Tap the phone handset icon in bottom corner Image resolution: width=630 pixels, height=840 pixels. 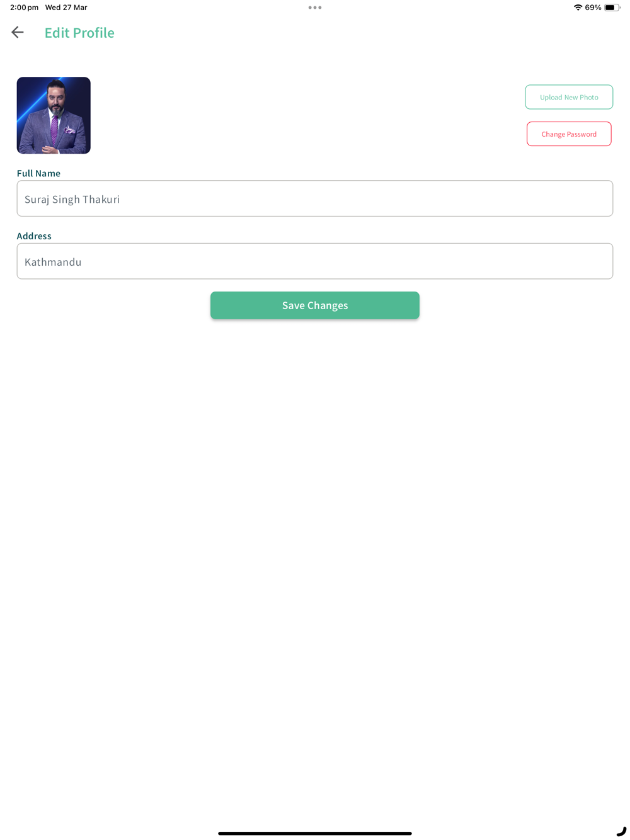[621, 831]
